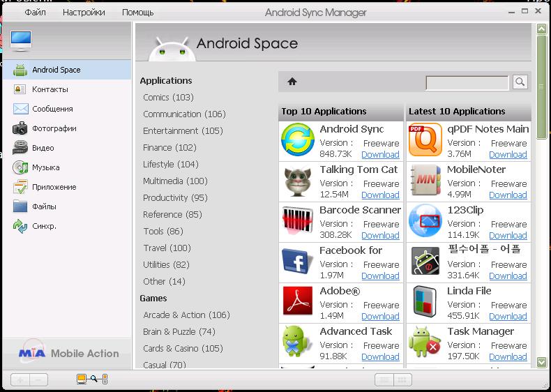Image resolution: width=551 pixels, height=392 pixels.
Task: Open the Tools (86) category
Action: 163,232
